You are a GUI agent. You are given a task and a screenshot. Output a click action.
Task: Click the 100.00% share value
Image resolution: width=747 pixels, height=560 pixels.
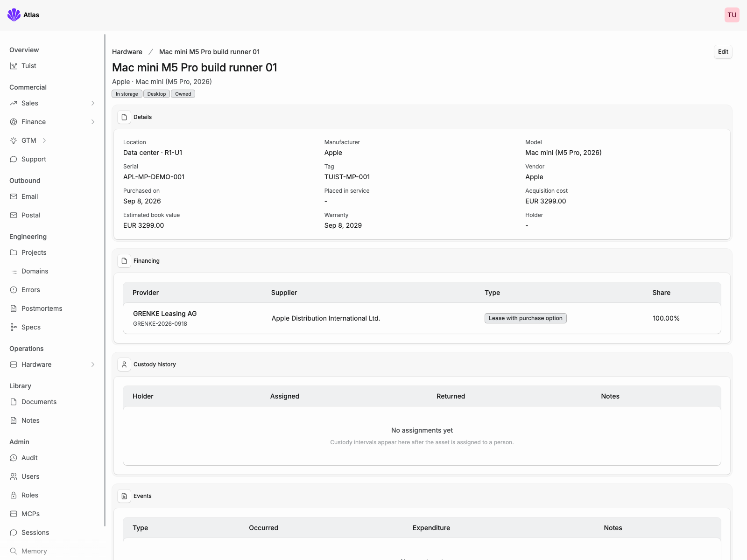(666, 318)
